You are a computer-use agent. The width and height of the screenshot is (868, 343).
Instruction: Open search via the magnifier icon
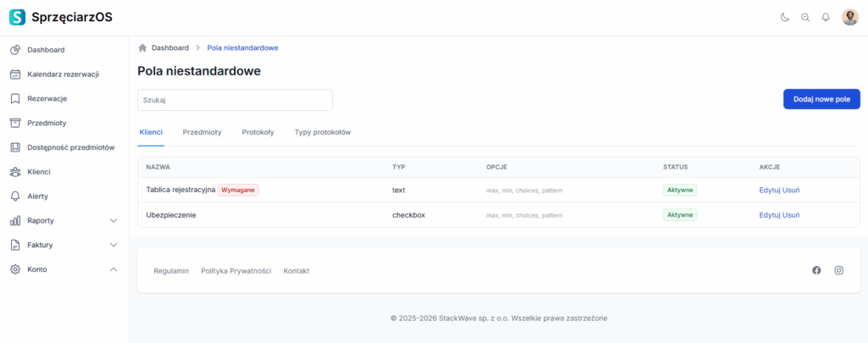click(805, 17)
